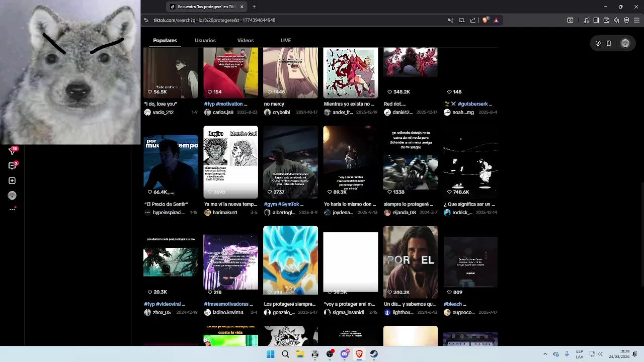Open the site info icon left of URL
Viewport: 644px width, 362px height.
pos(146,20)
